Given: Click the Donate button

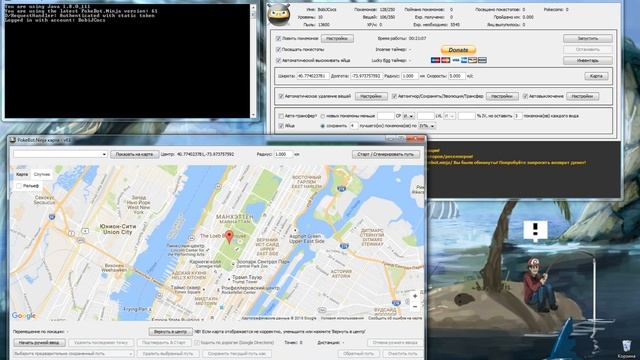Looking at the screenshot, I should click(458, 50).
